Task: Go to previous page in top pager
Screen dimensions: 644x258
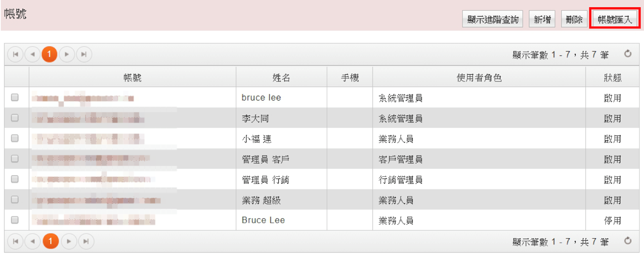Action: click(33, 54)
